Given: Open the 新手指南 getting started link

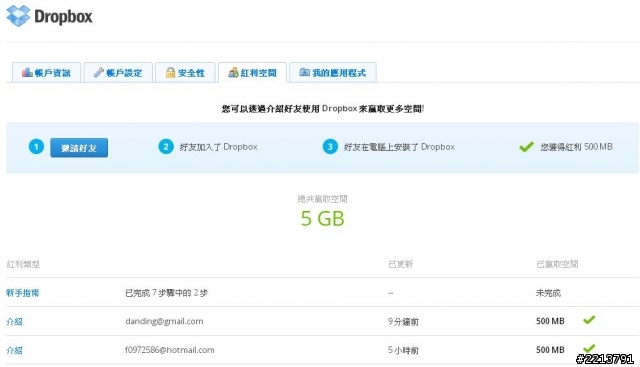Looking at the screenshot, I should 22,293.
